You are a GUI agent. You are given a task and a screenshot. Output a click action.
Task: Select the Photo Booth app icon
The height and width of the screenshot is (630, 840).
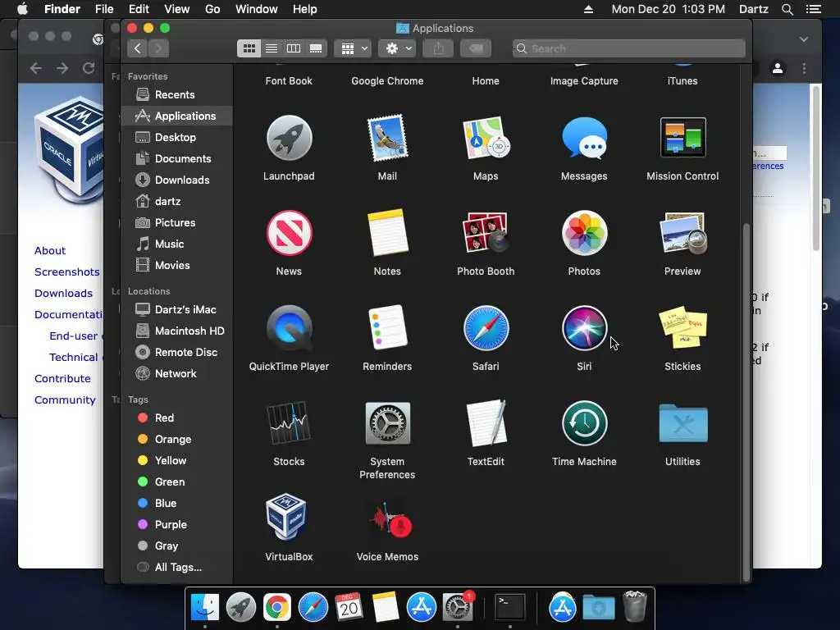(486, 233)
